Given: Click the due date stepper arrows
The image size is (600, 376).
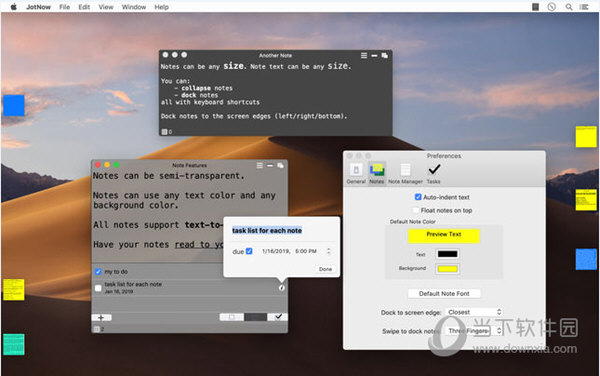Looking at the screenshot, I should 328,251.
